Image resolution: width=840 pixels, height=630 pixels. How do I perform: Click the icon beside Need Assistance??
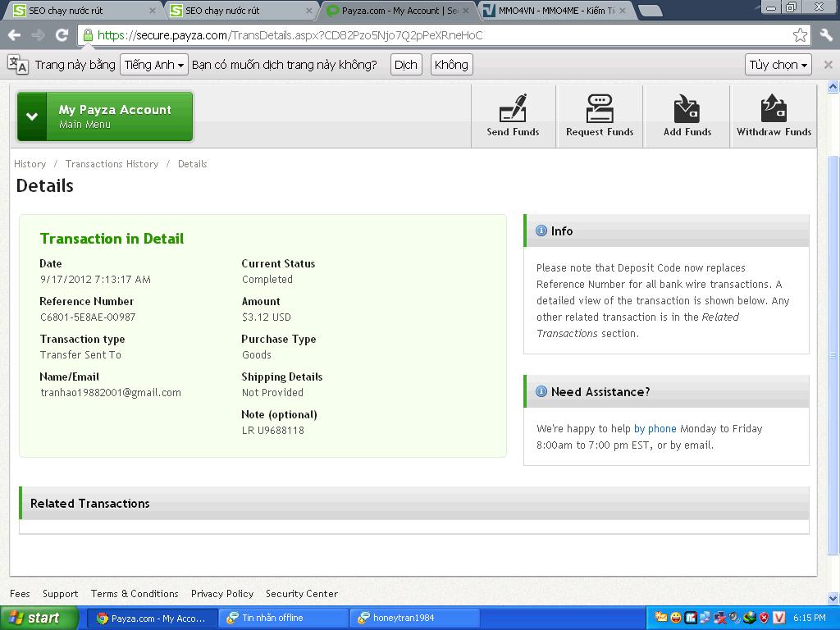[541, 391]
